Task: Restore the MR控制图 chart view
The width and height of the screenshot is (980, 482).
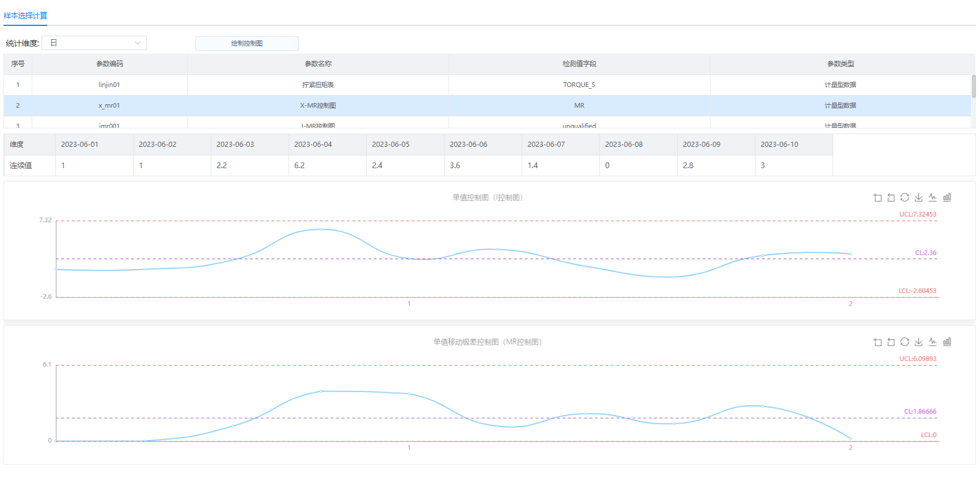Action: click(905, 342)
